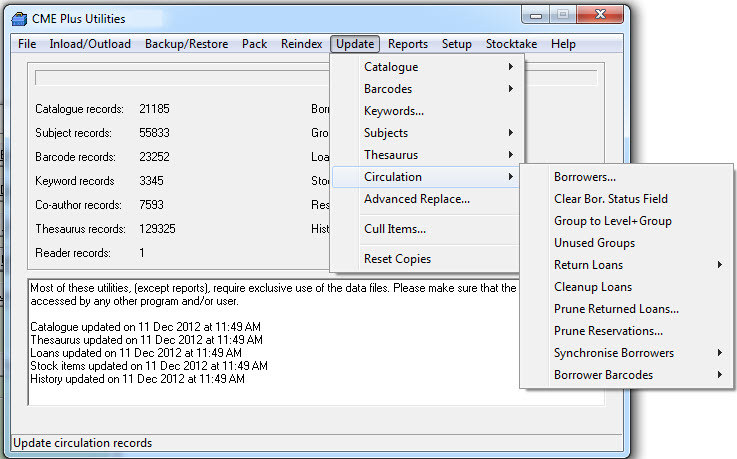Click Synchronise Borrowers submenu arrow
This screenshot has width=737, height=459.
pos(720,352)
